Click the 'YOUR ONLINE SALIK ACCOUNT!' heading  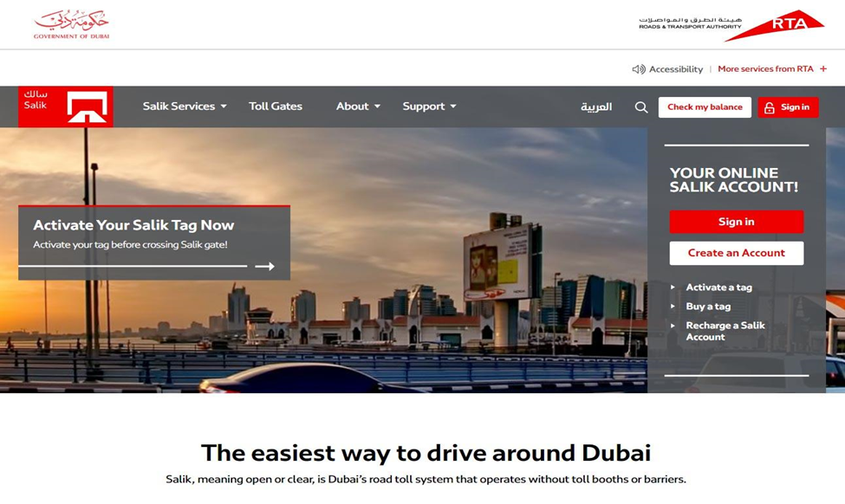734,180
